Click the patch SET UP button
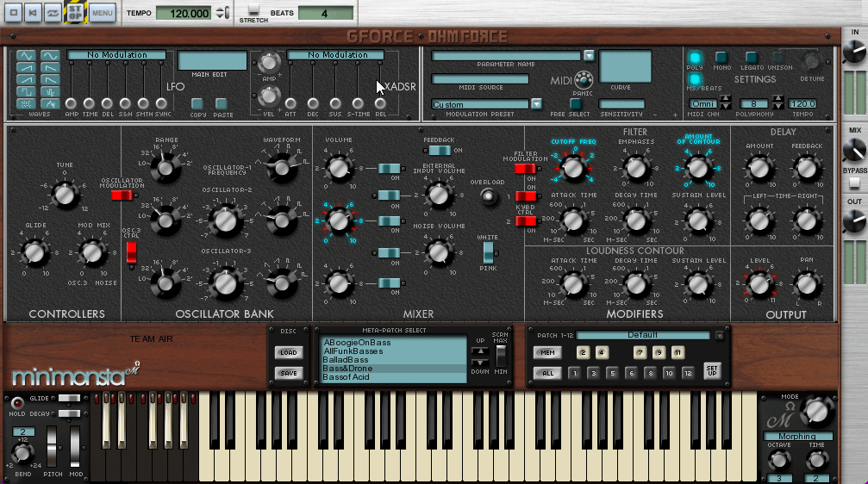This screenshot has width=868, height=484. (x=712, y=369)
